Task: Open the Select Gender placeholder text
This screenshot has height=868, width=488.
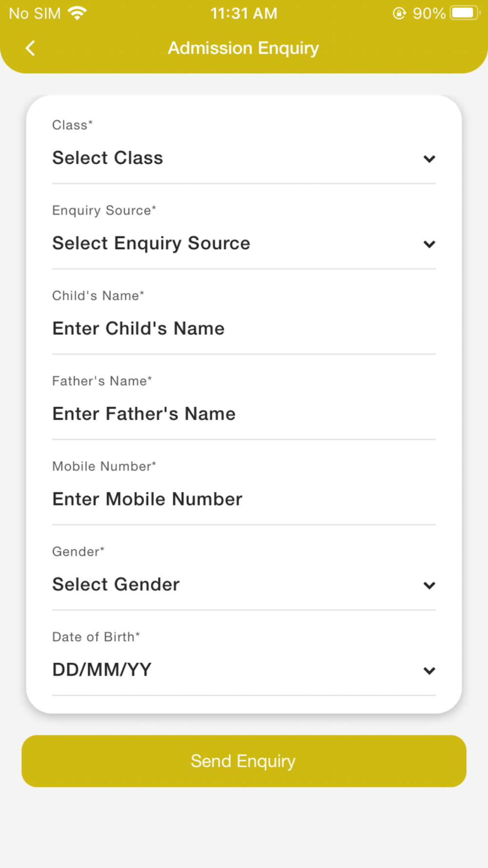Action: click(116, 584)
